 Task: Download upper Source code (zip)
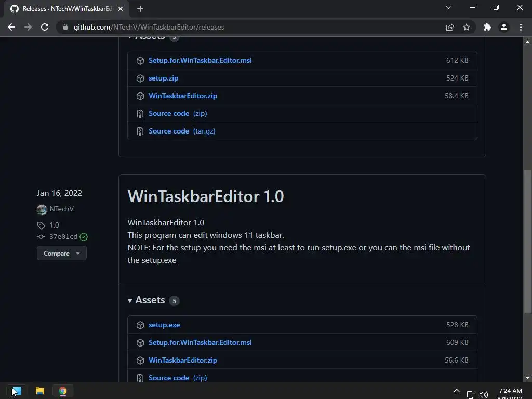coord(178,113)
